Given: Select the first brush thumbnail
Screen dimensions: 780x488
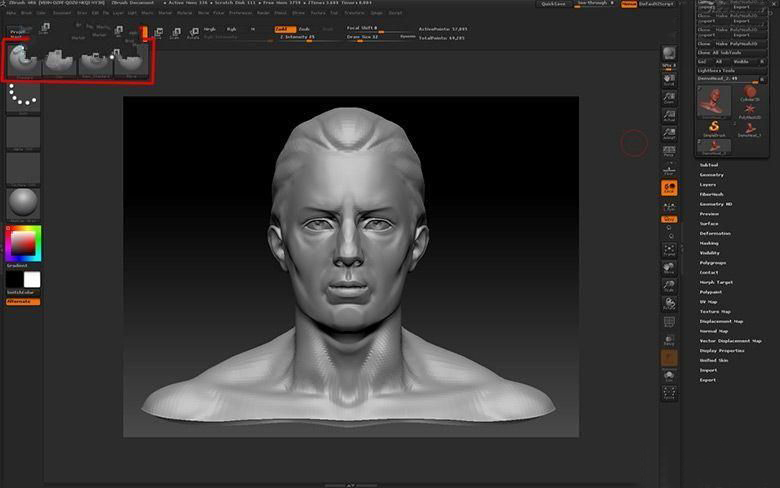Looking at the screenshot, I should 24,61.
